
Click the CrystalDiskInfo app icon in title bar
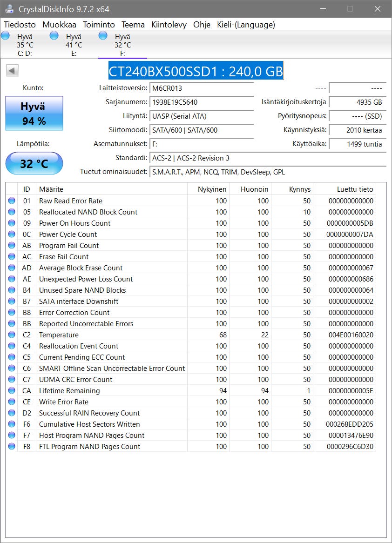9,9
